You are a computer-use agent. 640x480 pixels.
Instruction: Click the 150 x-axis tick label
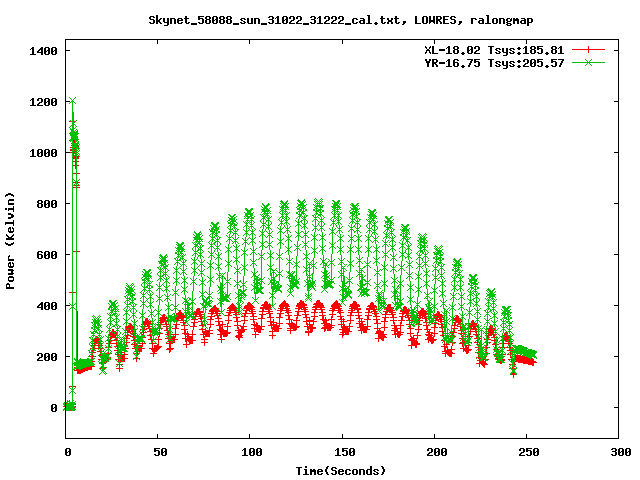344,452
